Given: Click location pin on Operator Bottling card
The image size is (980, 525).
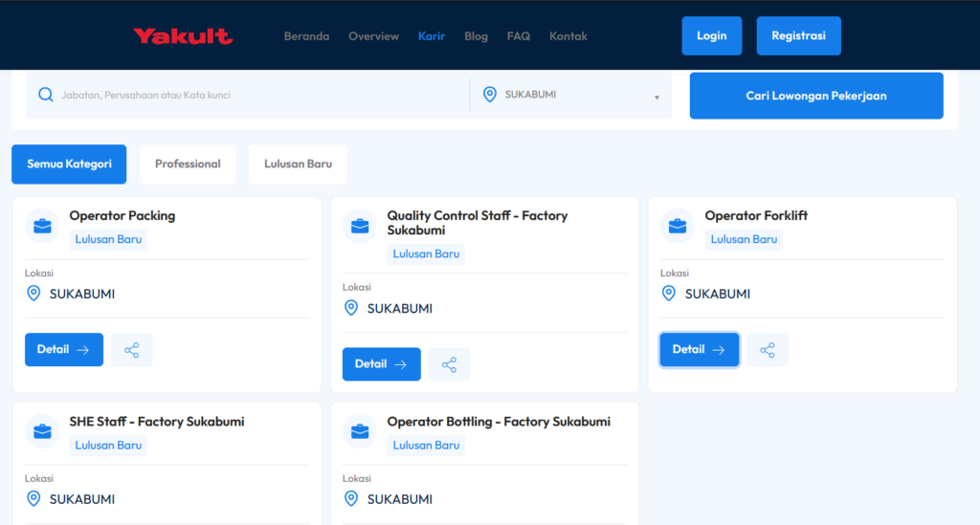Looking at the screenshot, I should click(351, 499).
